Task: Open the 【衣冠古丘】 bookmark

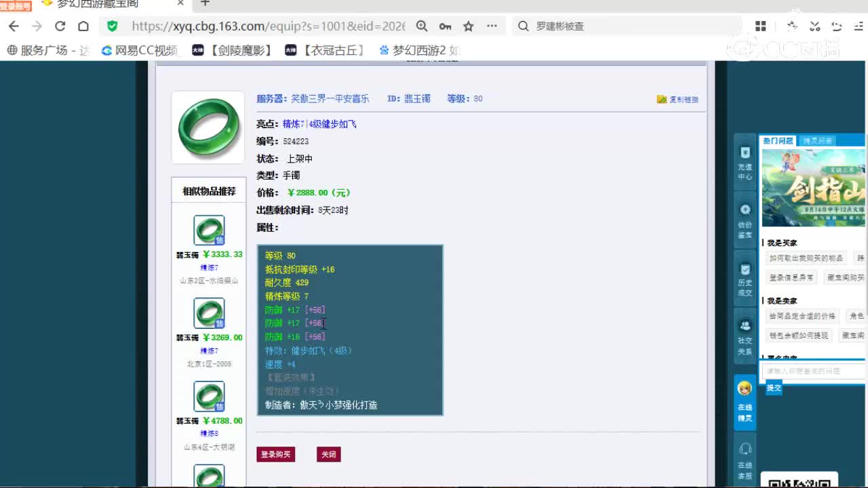Action: click(325, 50)
